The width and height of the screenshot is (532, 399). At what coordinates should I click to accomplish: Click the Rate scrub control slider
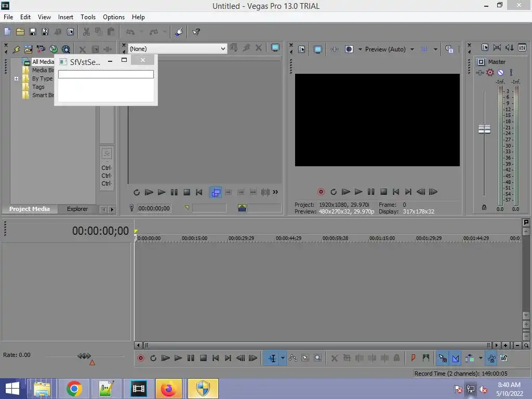pyautogui.click(x=84, y=356)
